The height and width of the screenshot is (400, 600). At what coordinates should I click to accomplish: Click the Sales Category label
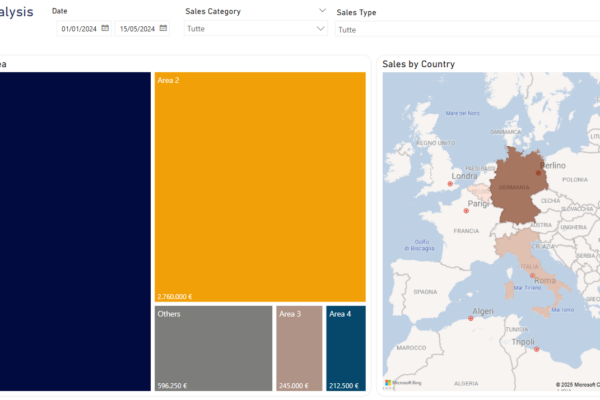tap(213, 11)
